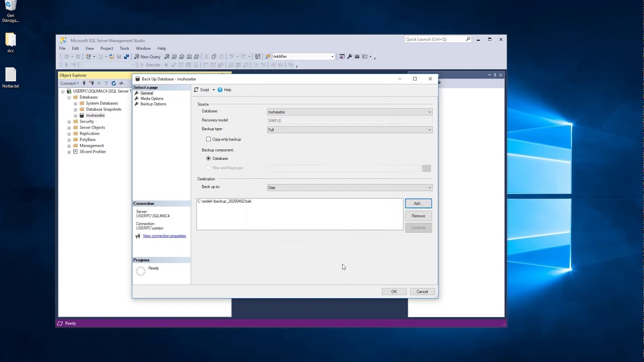644x362 pixels.
Task: Click the Filter funnel icon in Object Explorer
Action: 106,83
